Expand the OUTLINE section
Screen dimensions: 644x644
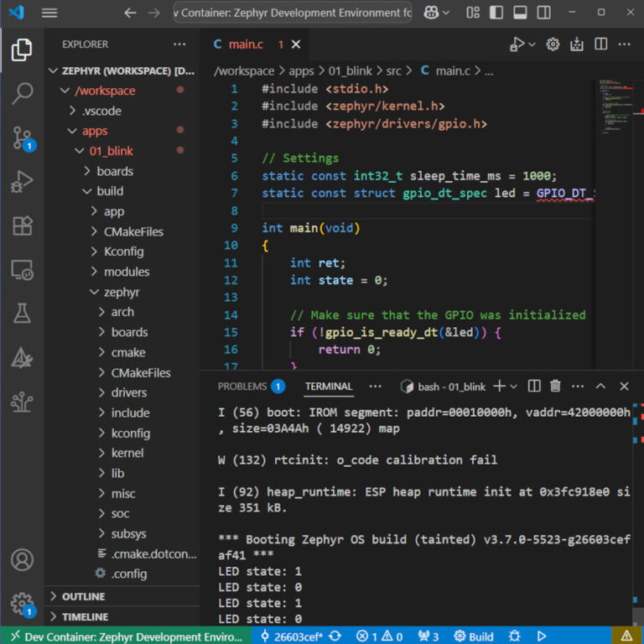point(83,596)
